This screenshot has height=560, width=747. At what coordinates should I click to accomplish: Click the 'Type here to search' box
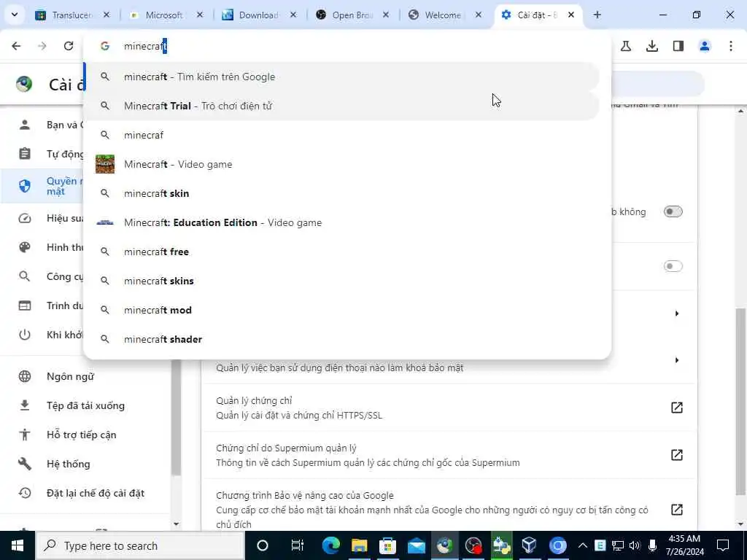click(x=140, y=545)
